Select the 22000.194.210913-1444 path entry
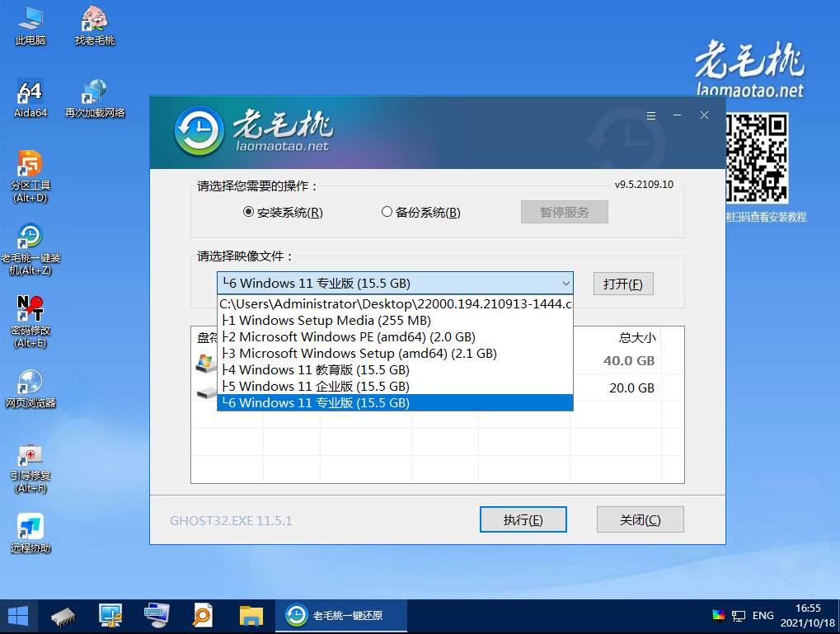 [396, 304]
